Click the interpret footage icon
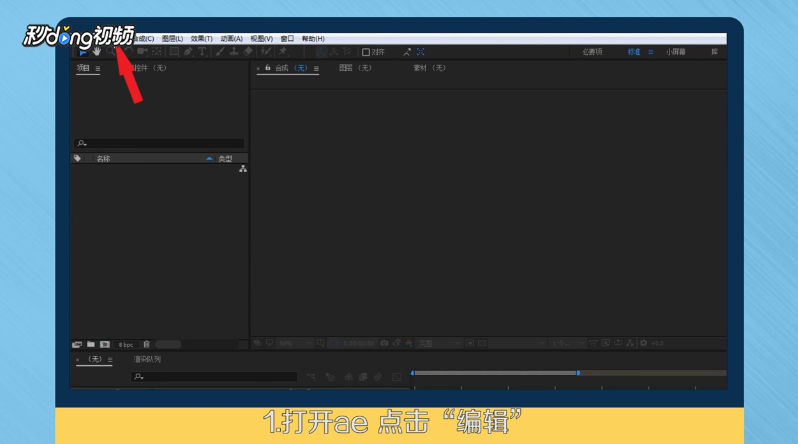This screenshot has height=444, width=798. pyautogui.click(x=77, y=345)
